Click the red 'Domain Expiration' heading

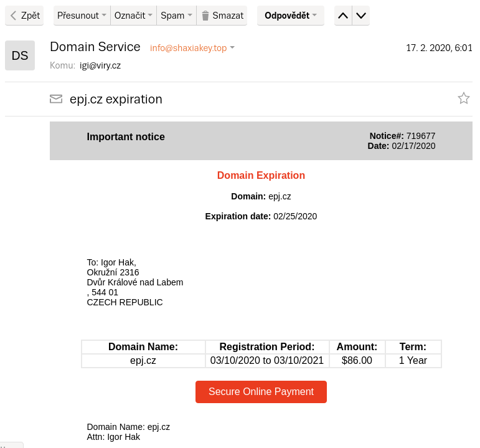click(x=261, y=175)
